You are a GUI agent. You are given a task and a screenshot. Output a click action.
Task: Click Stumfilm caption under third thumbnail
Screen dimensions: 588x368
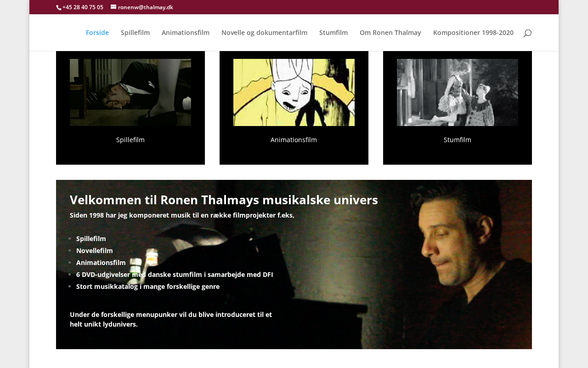coord(458,140)
